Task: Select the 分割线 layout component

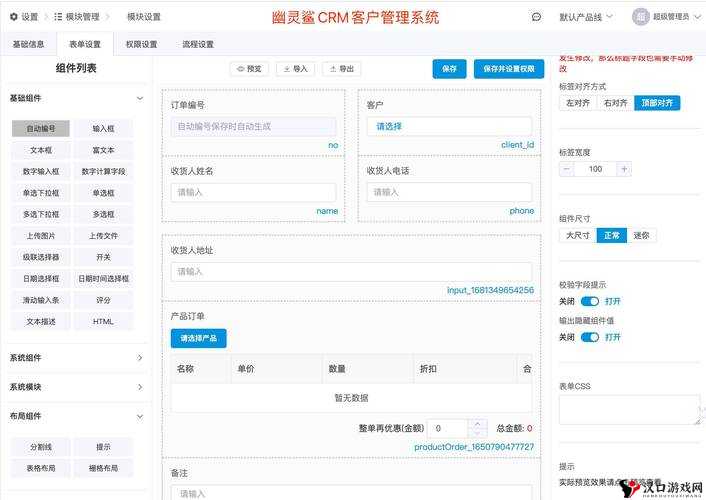Action: tap(41, 447)
